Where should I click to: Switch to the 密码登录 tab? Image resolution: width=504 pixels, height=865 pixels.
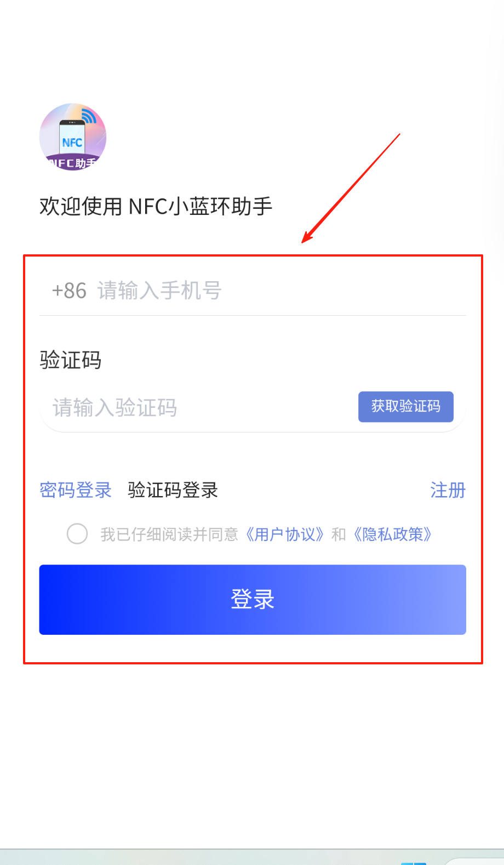pos(76,490)
